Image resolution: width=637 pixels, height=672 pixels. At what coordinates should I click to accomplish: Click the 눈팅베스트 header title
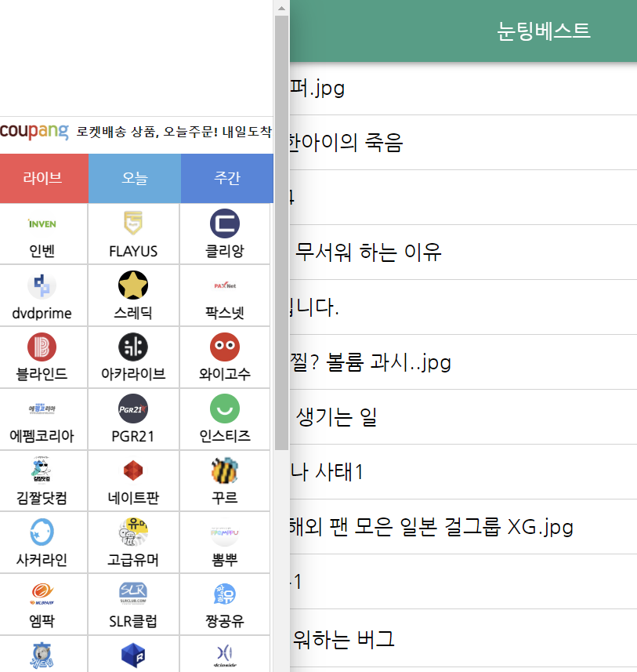pos(544,31)
